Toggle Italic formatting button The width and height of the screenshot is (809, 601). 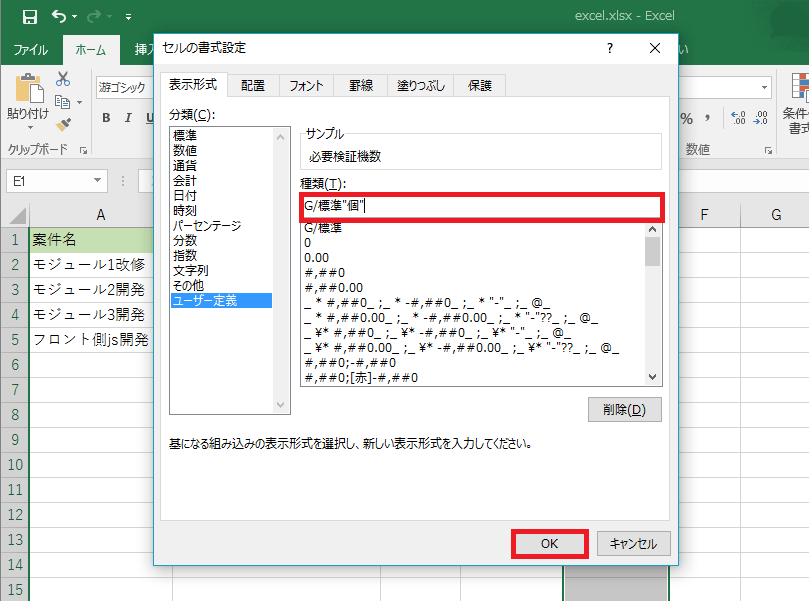[128, 118]
